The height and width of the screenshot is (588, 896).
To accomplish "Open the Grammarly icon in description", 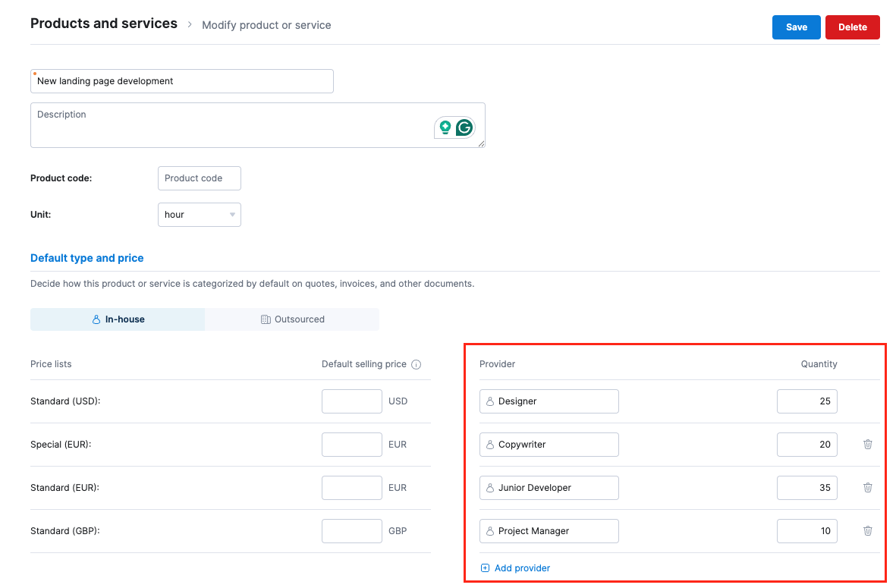I will click(x=464, y=127).
